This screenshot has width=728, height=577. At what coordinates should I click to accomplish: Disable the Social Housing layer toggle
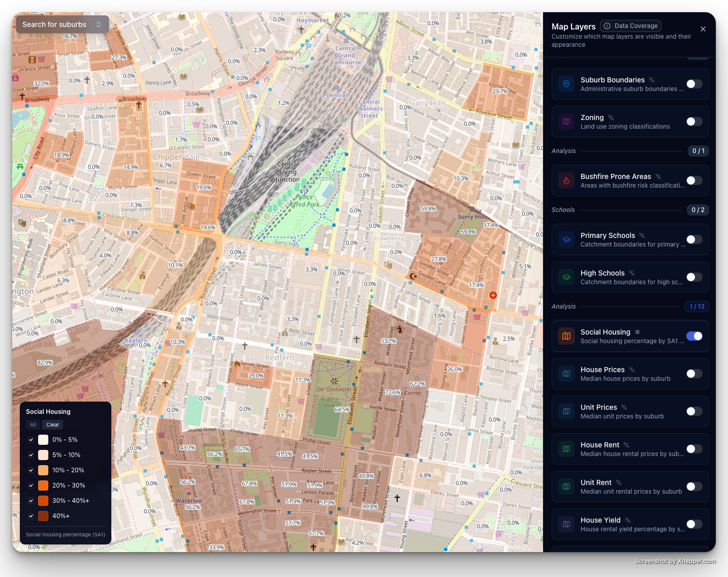click(694, 336)
